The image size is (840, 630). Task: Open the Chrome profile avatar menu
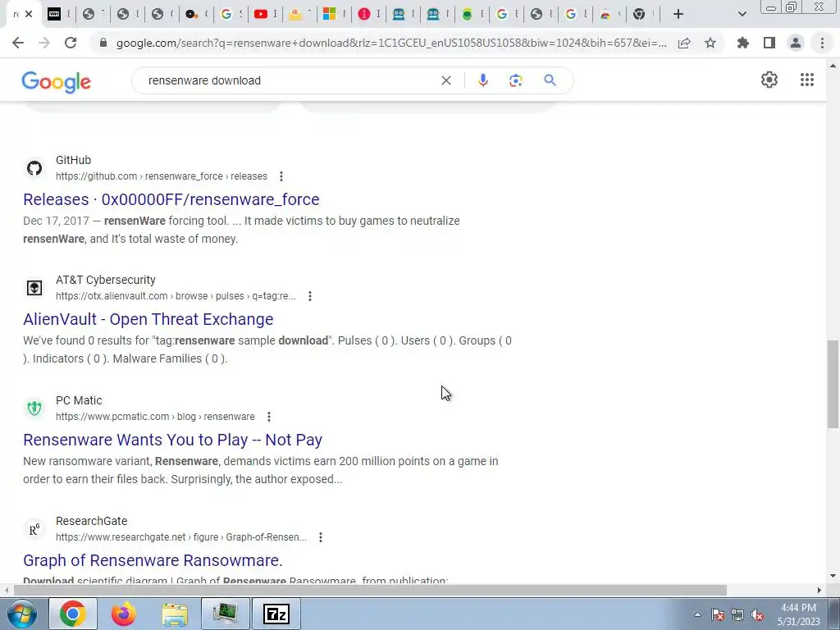coord(796,43)
